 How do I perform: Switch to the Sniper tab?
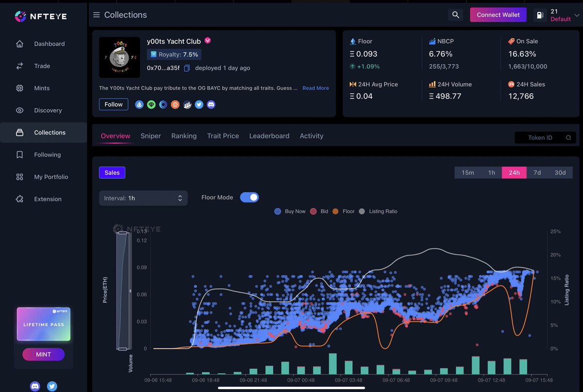coord(151,136)
